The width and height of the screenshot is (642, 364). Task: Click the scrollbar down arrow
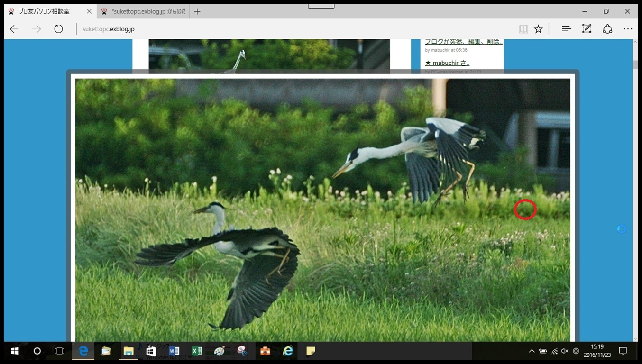pos(635,339)
